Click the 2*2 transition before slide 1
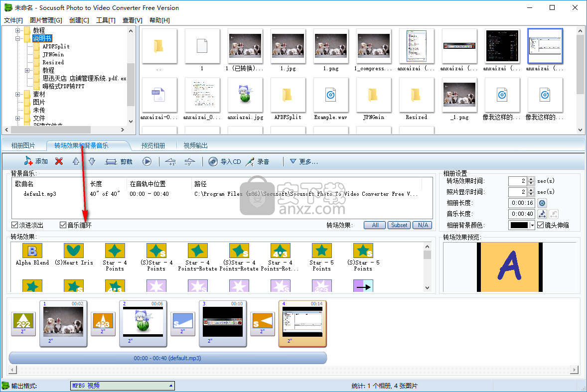The width and height of the screenshot is (587, 392). pos(23,324)
